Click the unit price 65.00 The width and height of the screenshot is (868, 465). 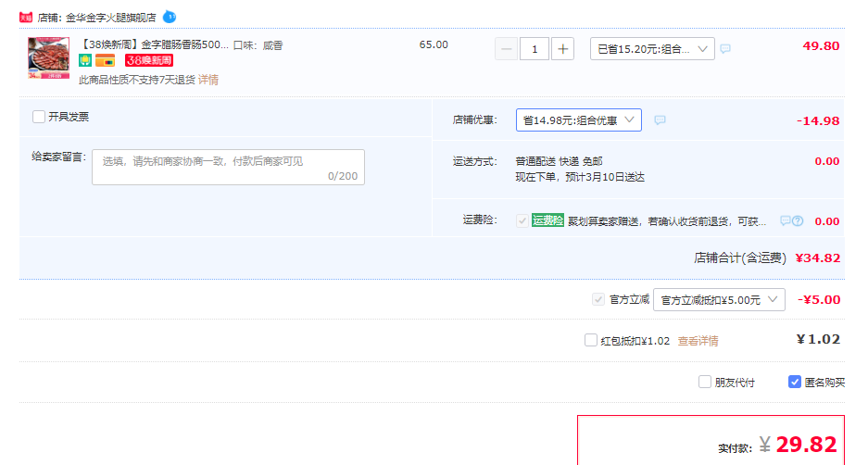(434, 44)
